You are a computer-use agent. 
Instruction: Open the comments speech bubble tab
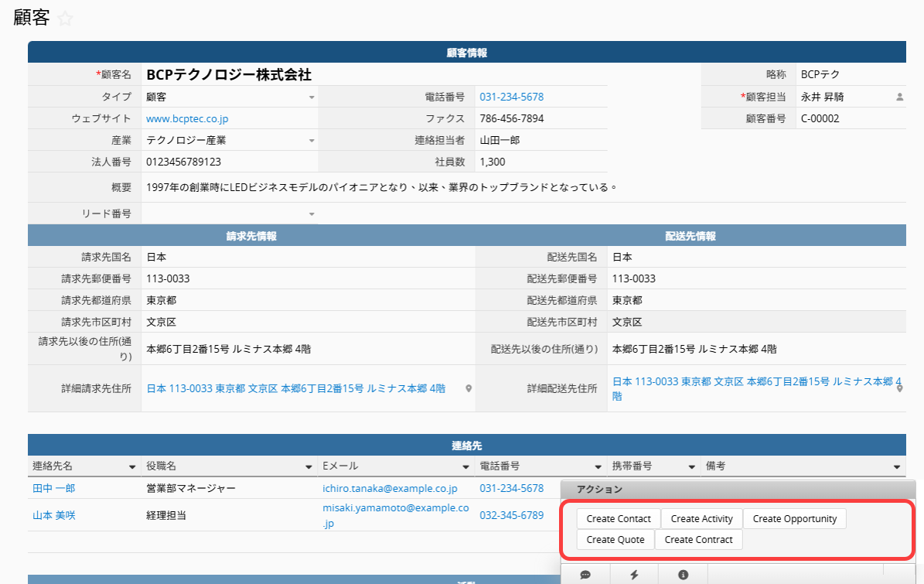pos(585,575)
